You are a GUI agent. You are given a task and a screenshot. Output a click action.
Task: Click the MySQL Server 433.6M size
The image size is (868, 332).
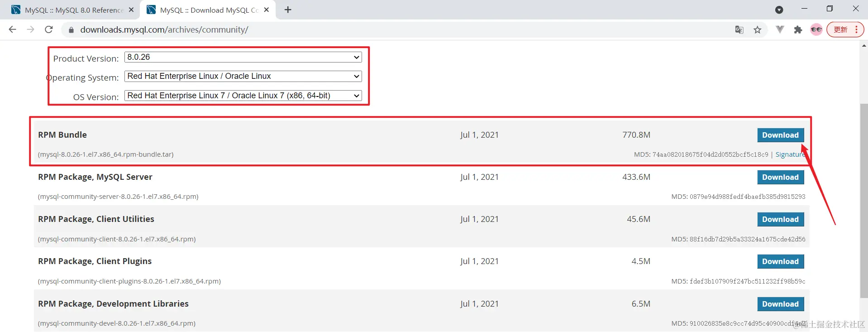636,177
